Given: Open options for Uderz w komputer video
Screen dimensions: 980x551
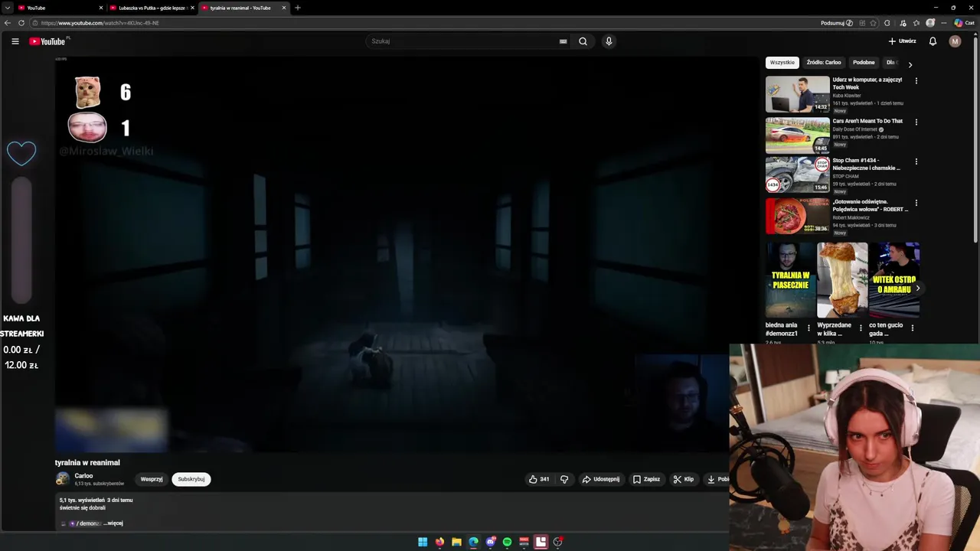Looking at the screenshot, I should click(x=916, y=80).
